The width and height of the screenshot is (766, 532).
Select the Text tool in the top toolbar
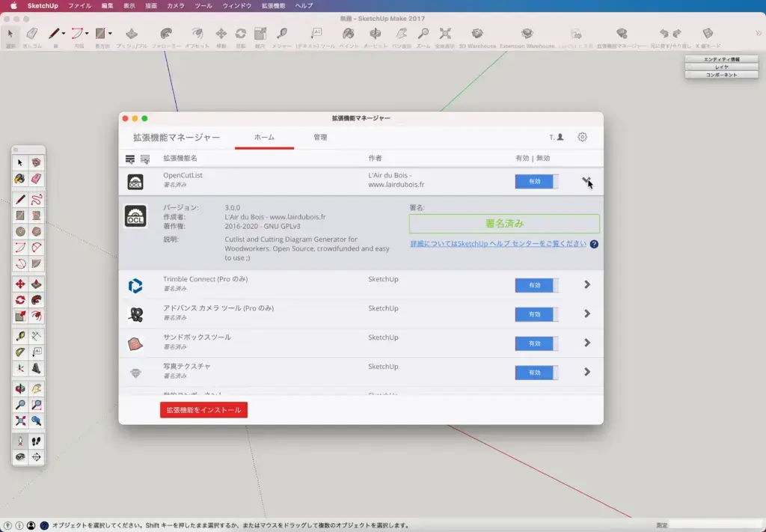coord(316,34)
